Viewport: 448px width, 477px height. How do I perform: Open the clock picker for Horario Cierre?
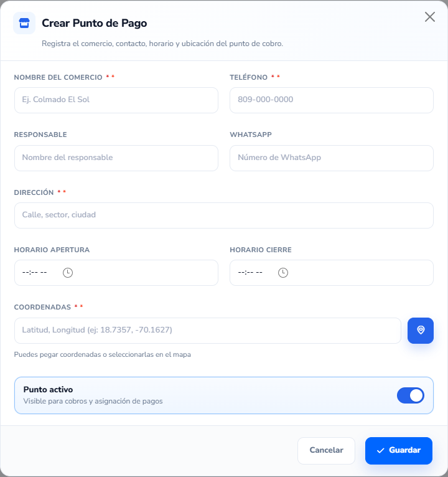(283, 273)
